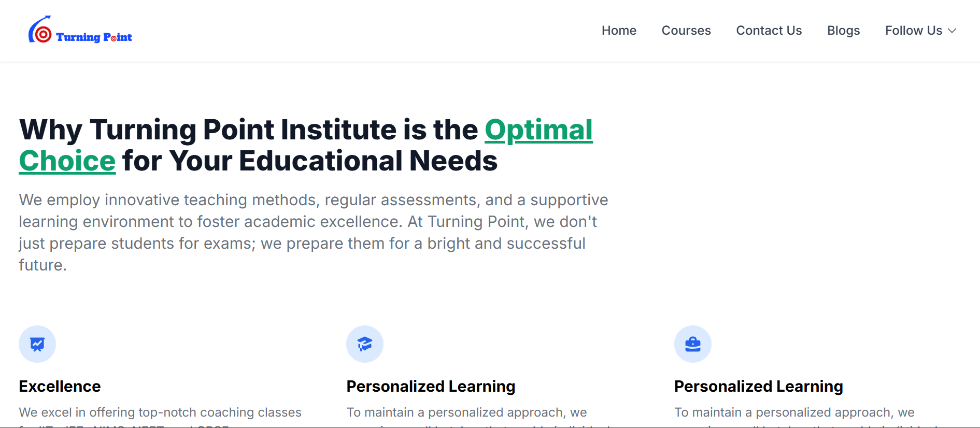The width and height of the screenshot is (980, 428).
Task: Navigate to Contact Us
Action: click(x=769, y=31)
